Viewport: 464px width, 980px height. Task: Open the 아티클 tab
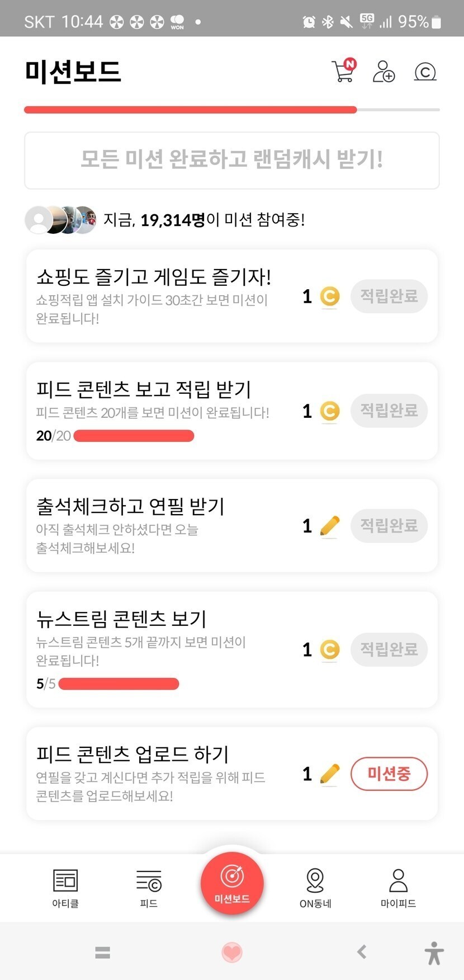pos(65,887)
